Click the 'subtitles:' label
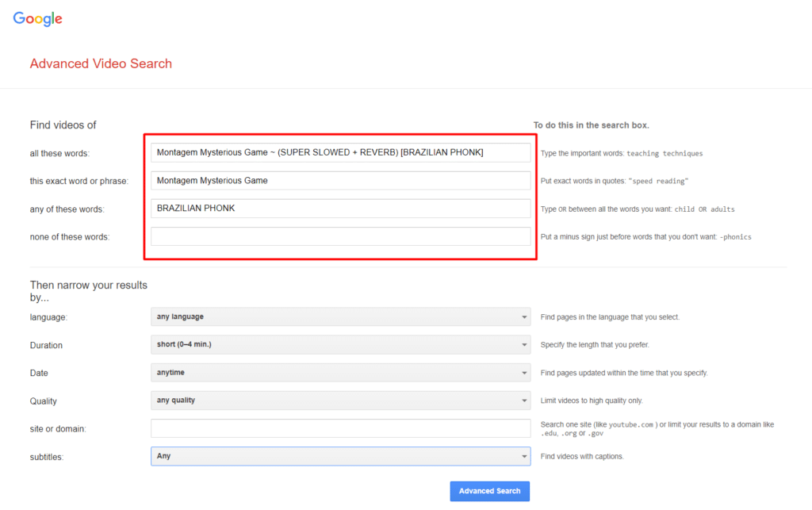This screenshot has width=812, height=510. 47,457
